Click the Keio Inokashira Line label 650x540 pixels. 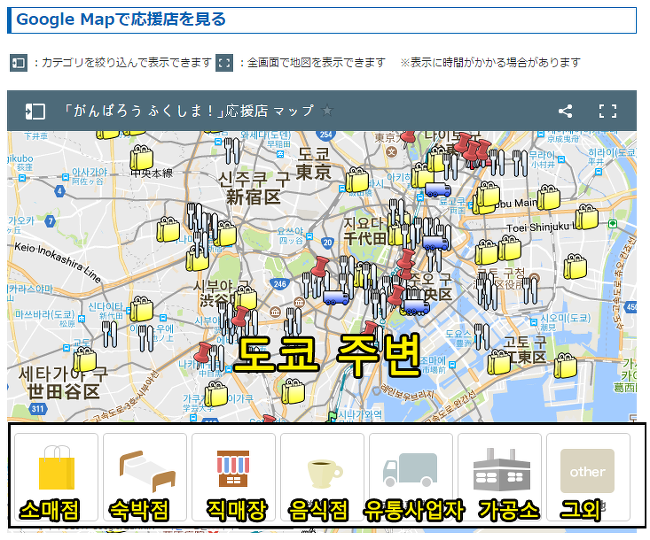point(57,262)
